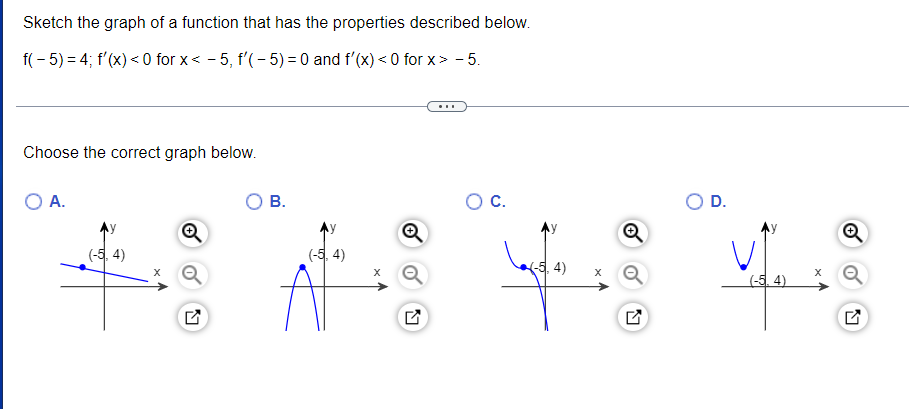Image resolution: width=909 pixels, height=409 pixels.
Task: Expand the ellipsis divider handle
Action: 446,107
